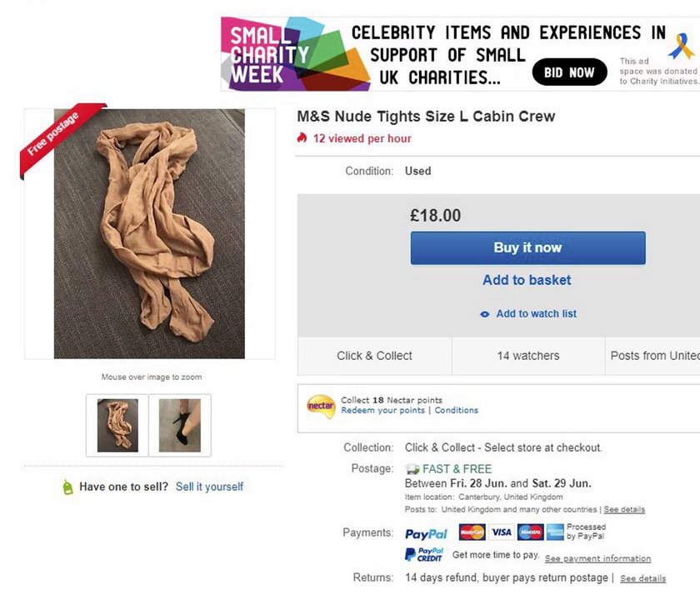The image size is (700, 605).
Task: Click the Buy it now button
Action: 528,247
